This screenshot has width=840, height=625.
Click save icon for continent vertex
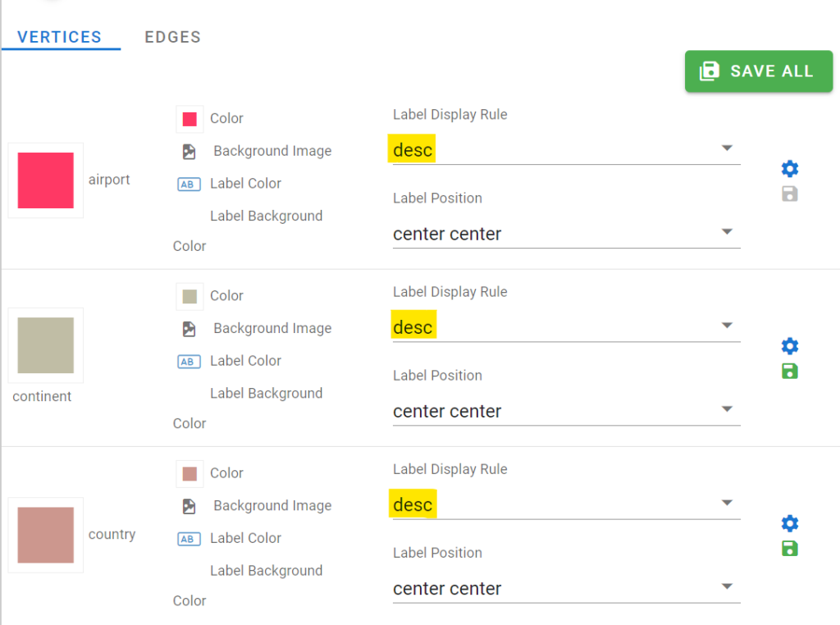[x=789, y=372]
